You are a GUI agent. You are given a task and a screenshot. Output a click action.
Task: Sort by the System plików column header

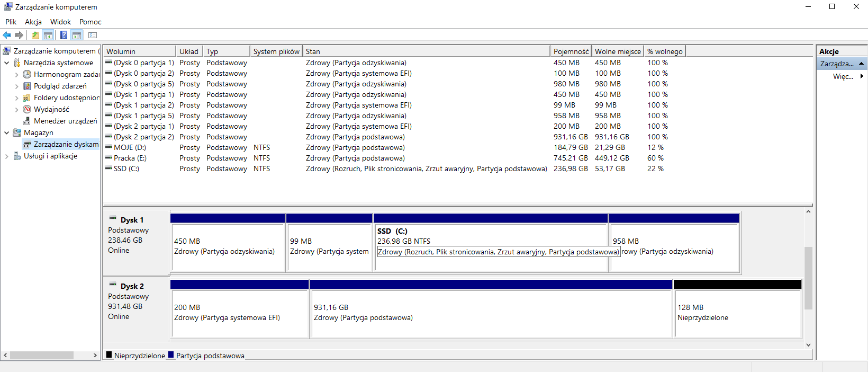276,51
